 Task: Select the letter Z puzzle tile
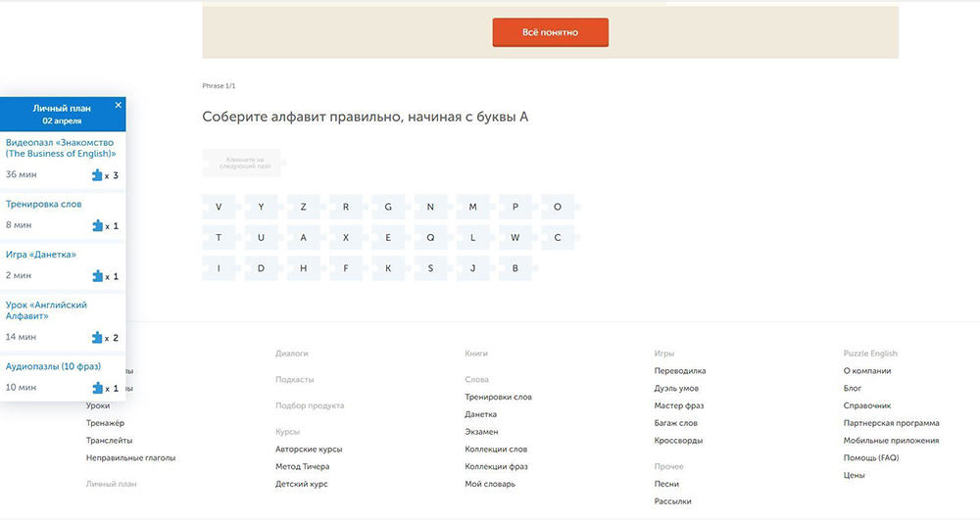pyautogui.click(x=304, y=208)
